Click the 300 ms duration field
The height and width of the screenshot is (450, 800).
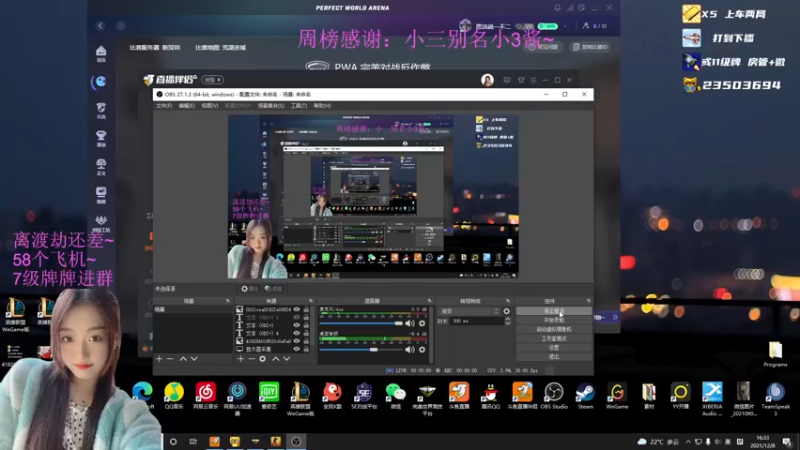point(477,321)
